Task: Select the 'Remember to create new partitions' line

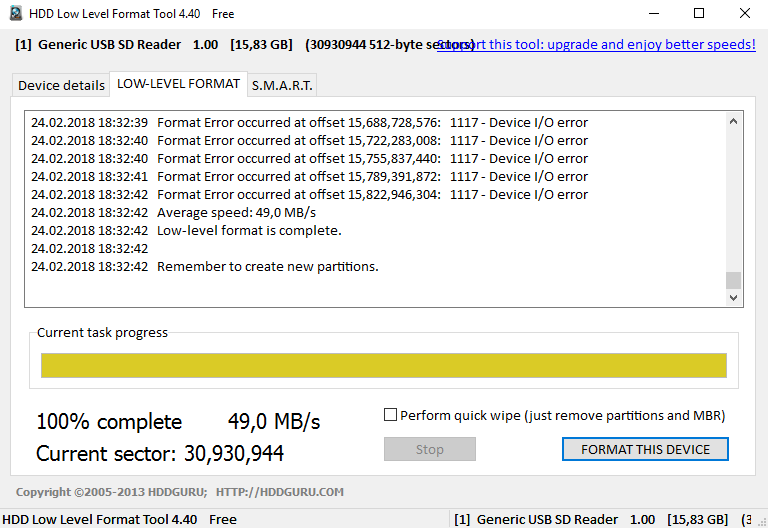Action: click(x=268, y=267)
